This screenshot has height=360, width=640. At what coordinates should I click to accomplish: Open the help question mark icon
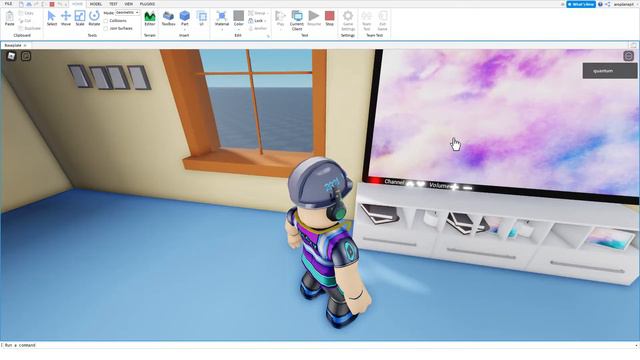(x=600, y=4)
